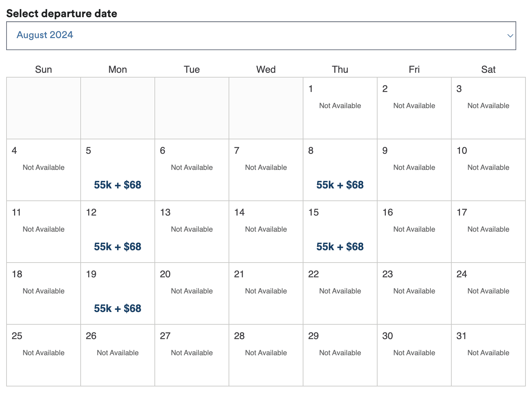Click August 1 calendar cell
This screenshot has height=394, width=532.
coord(340,108)
